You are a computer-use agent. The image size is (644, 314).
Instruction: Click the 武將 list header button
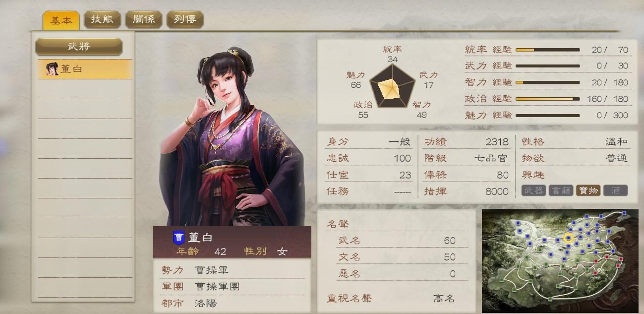pyautogui.click(x=79, y=47)
